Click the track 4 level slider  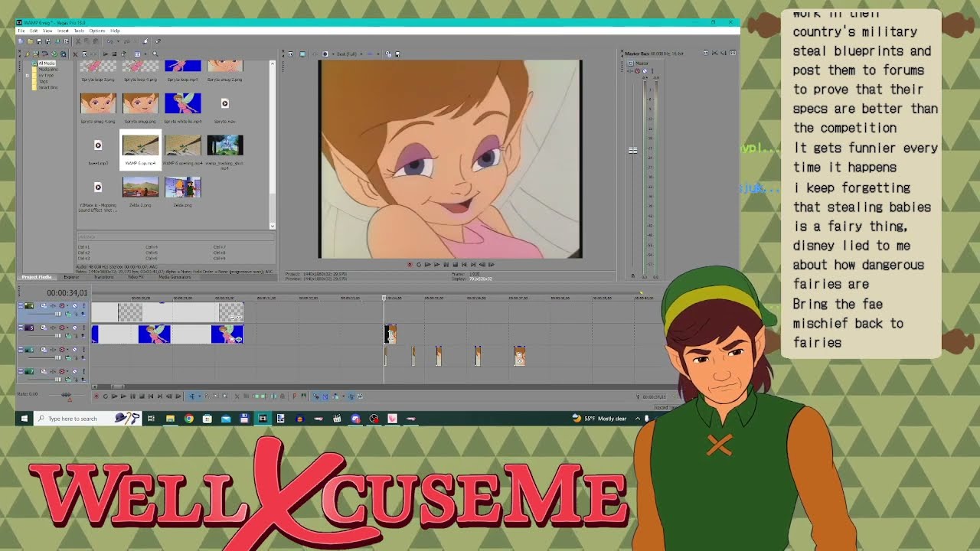58,314
